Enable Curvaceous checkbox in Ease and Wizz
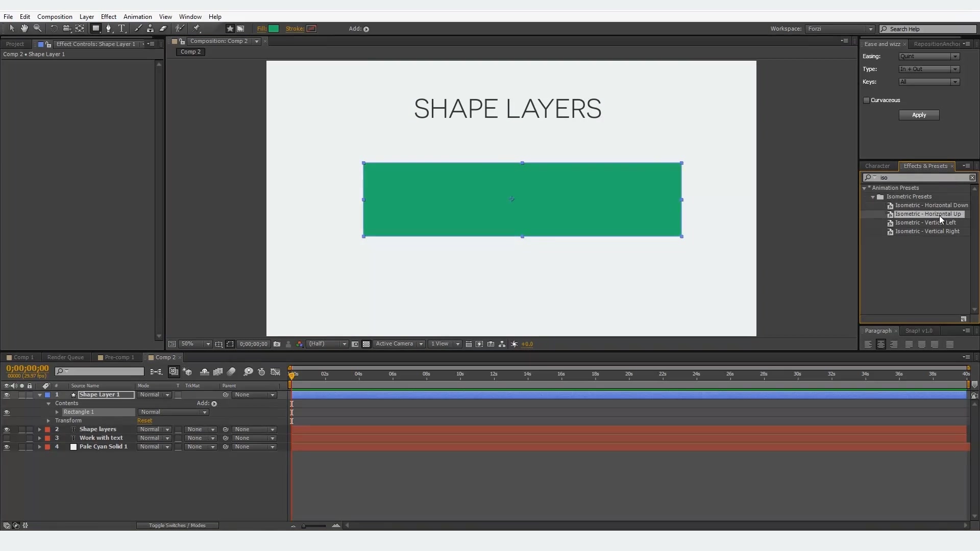This screenshot has height=551, width=980. [866, 99]
